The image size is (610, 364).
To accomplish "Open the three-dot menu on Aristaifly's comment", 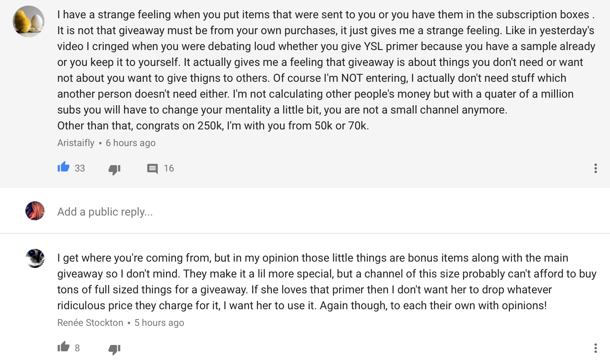I will [x=595, y=168].
